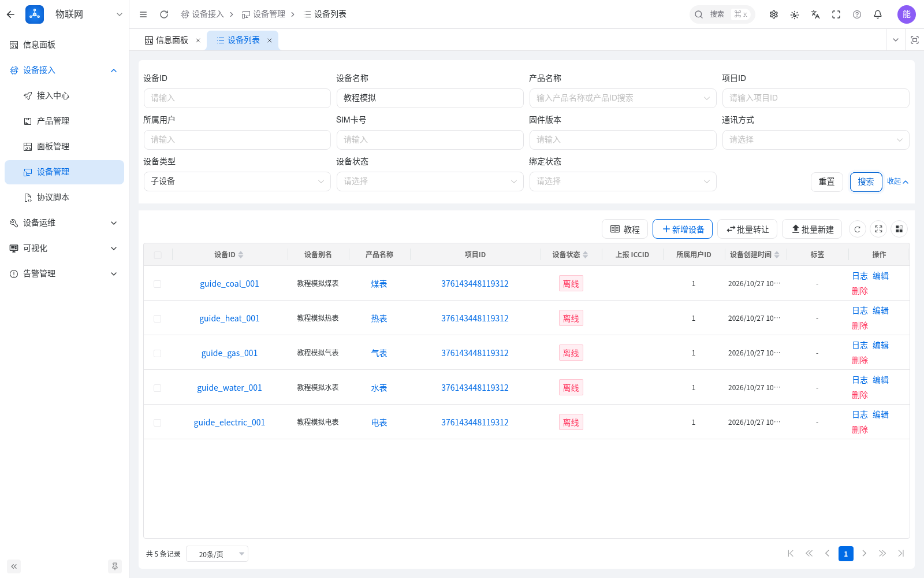This screenshot has height=578, width=924.
Task: Expand the 设备运维 sidebar menu
Action: (64, 223)
